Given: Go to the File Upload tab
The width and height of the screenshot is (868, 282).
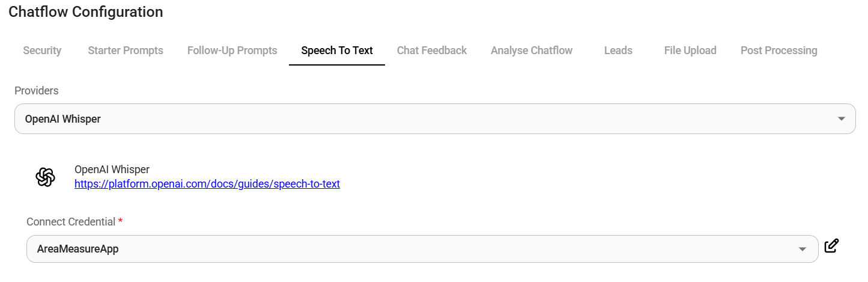Looking at the screenshot, I should (690, 51).
